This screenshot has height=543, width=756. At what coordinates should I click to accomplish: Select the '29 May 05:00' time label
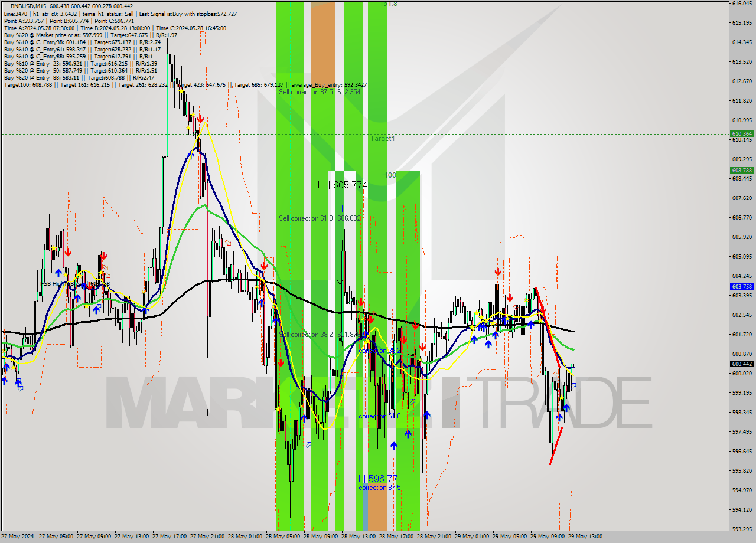510,537
